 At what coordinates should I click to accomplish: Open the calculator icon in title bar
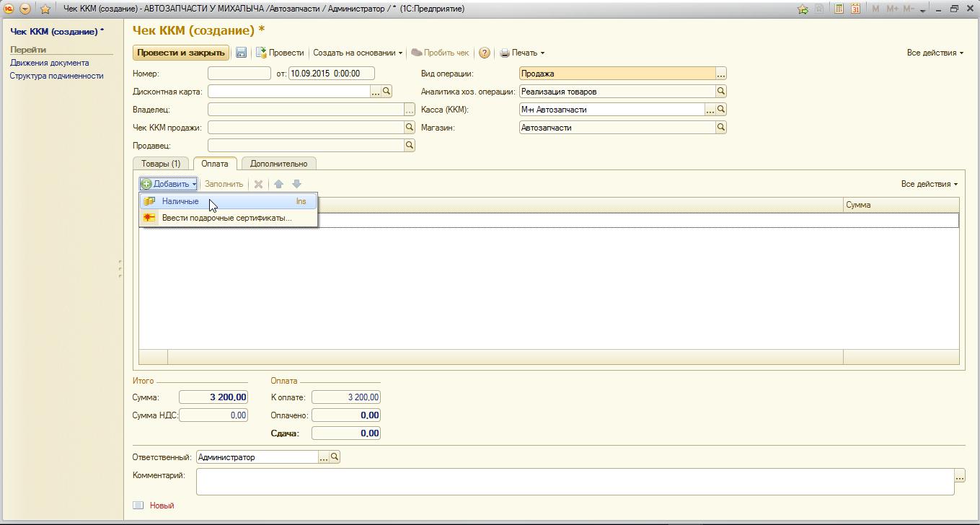839,9
